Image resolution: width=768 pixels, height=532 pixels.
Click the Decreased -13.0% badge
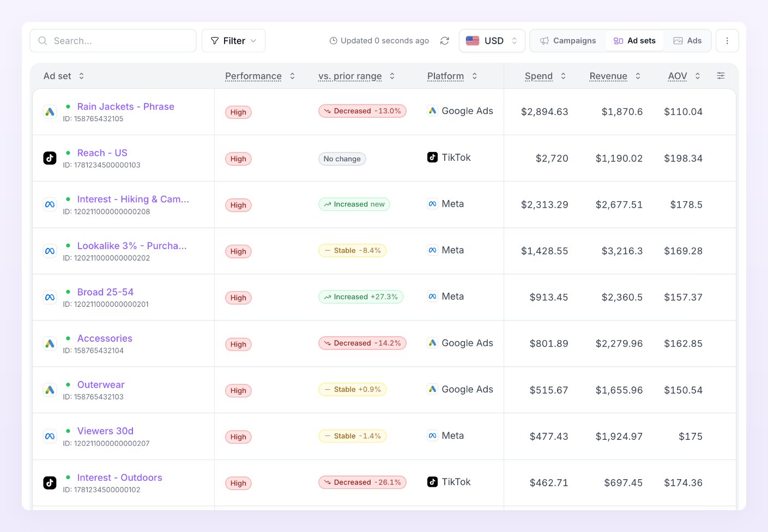[362, 111]
